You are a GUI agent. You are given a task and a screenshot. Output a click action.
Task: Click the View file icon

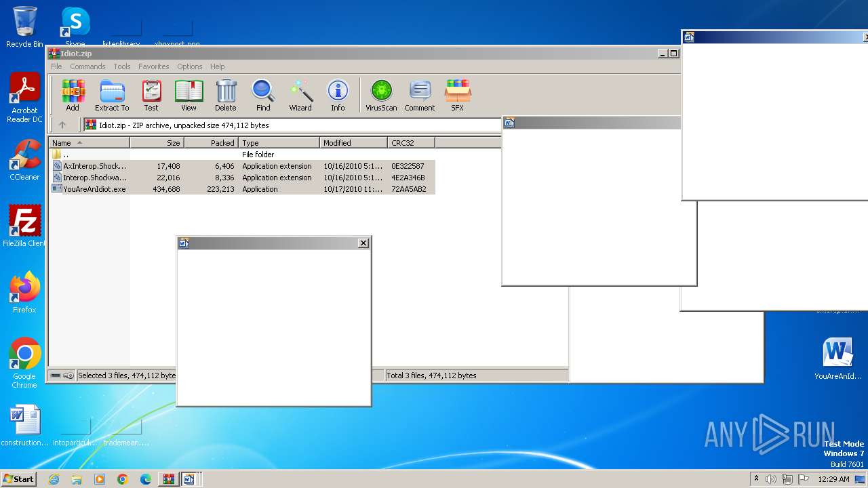click(x=189, y=95)
